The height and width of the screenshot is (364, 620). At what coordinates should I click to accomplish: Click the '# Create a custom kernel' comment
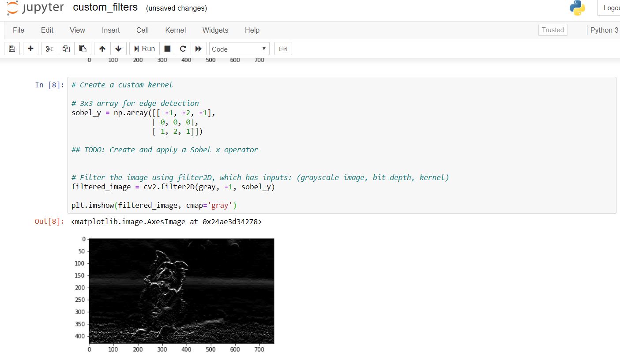tap(122, 85)
